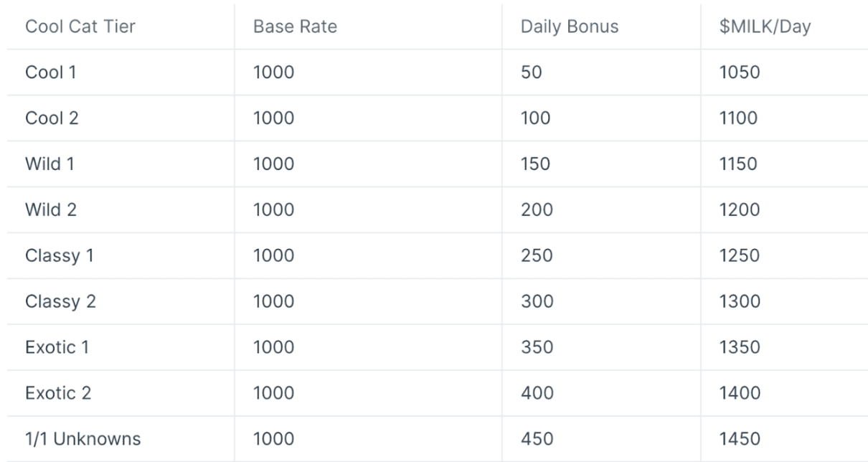Select the 1200 $MILK/Day cell
The image size is (868, 462).
coord(739,210)
